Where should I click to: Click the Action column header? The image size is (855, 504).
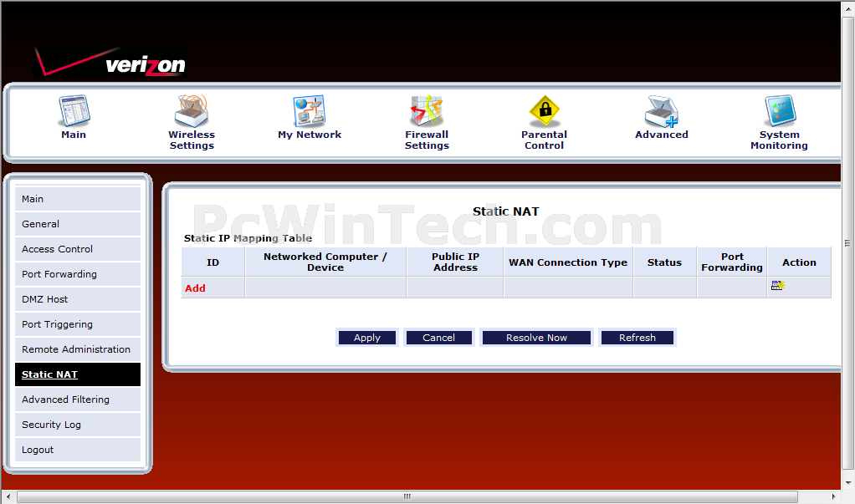pos(800,262)
